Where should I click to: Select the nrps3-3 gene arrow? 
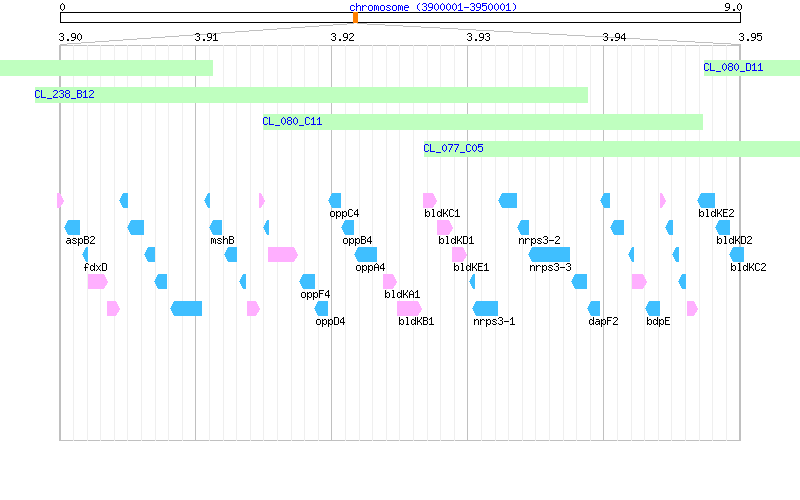549,255
